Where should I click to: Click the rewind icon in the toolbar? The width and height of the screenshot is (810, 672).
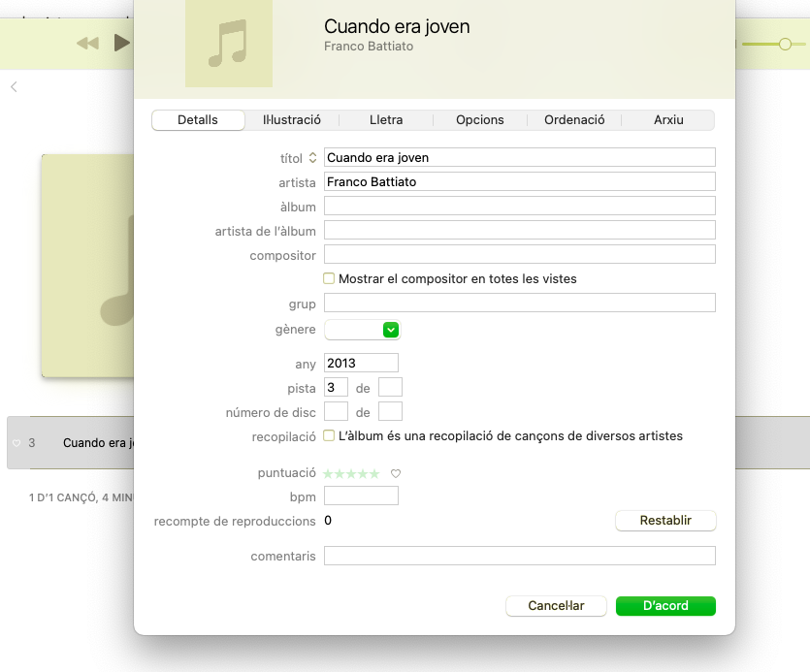87,43
